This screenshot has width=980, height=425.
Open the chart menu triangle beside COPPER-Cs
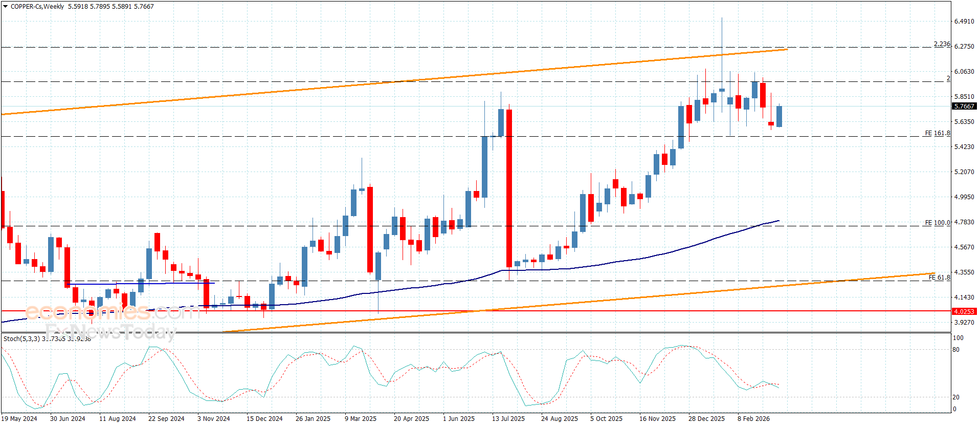[6, 7]
